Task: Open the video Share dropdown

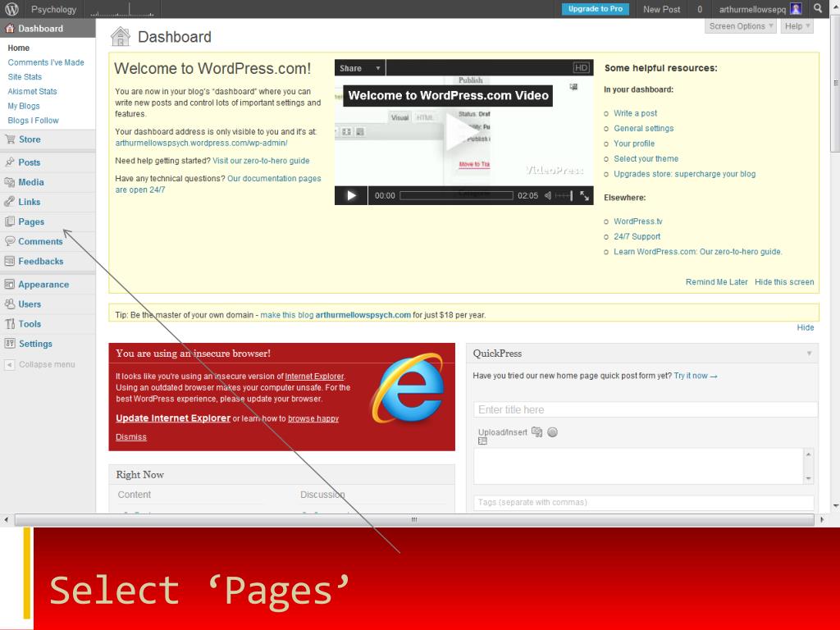Action: (359, 68)
